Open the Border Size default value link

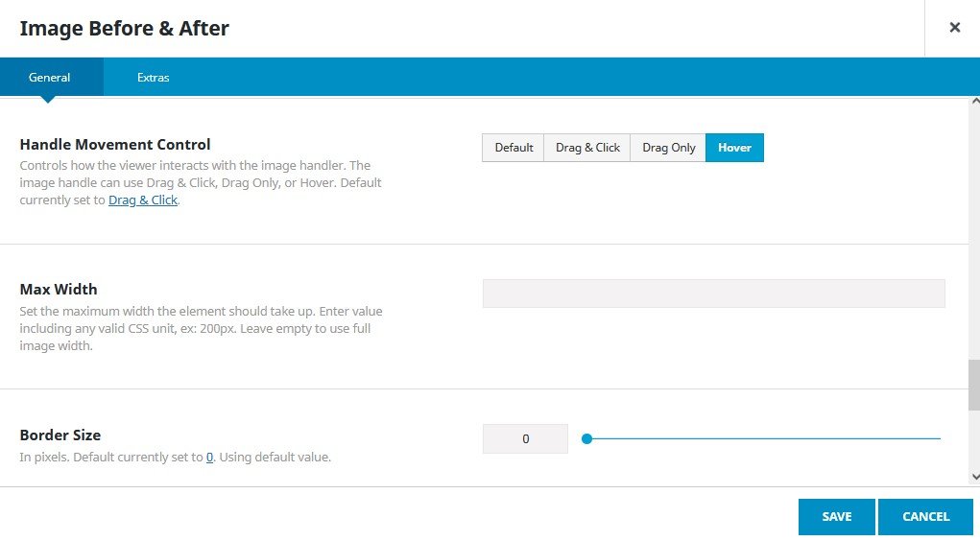[x=209, y=458]
